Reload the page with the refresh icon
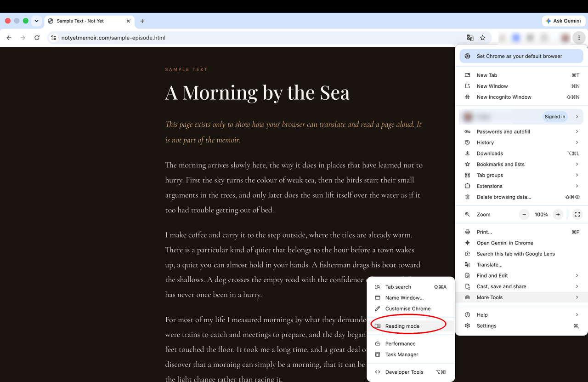 pos(37,38)
